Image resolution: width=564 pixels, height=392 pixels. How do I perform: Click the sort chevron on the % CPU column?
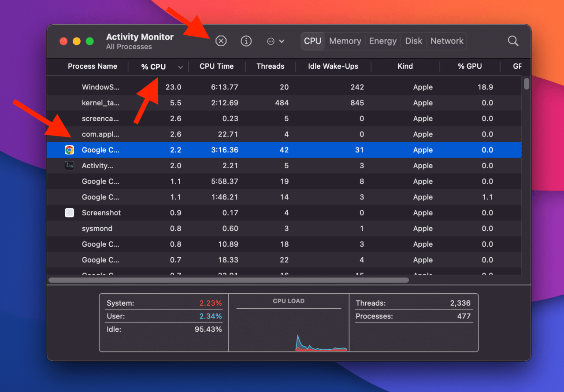tap(180, 67)
